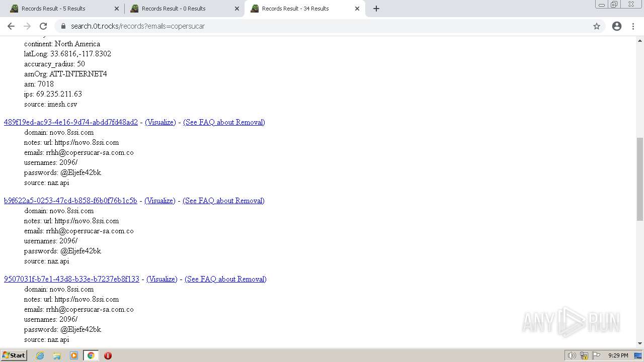Launch Internet Explorer from taskbar
The image size is (644, 362).
click(40, 355)
